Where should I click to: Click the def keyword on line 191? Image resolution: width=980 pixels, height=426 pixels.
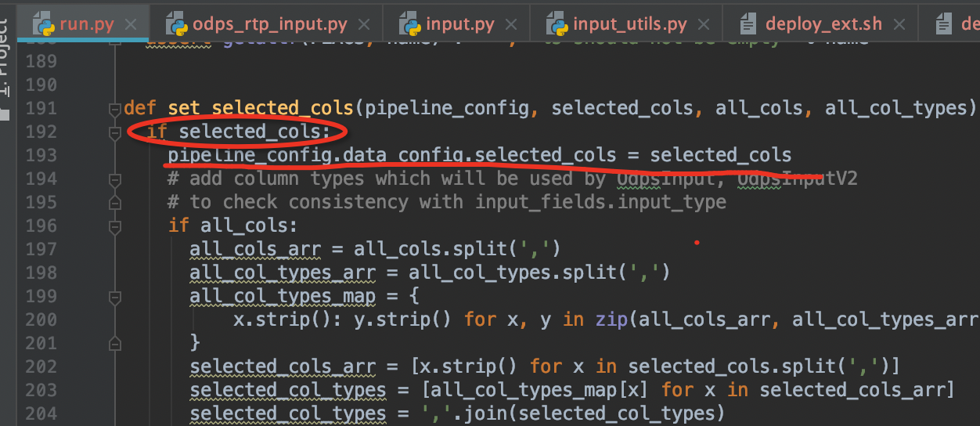[139, 108]
